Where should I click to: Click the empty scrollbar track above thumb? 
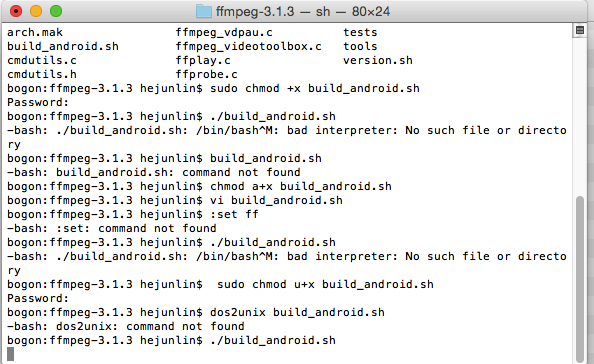[x=580, y=116]
